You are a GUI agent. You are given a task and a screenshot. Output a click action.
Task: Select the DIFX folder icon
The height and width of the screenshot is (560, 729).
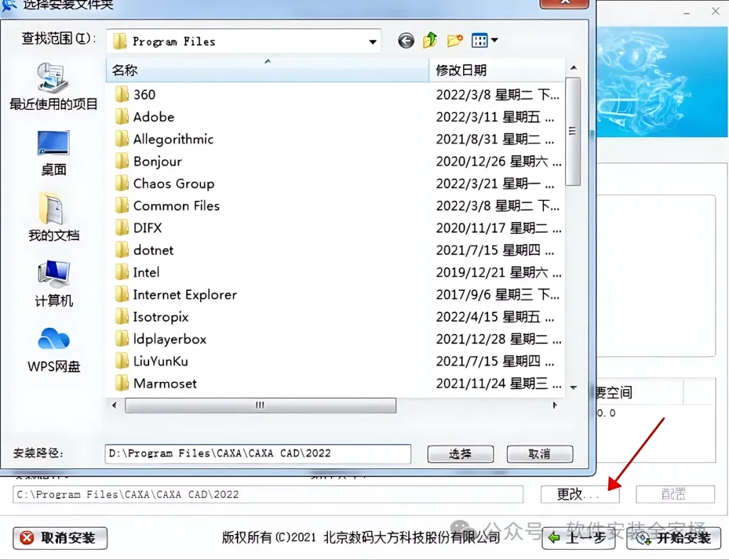click(122, 228)
